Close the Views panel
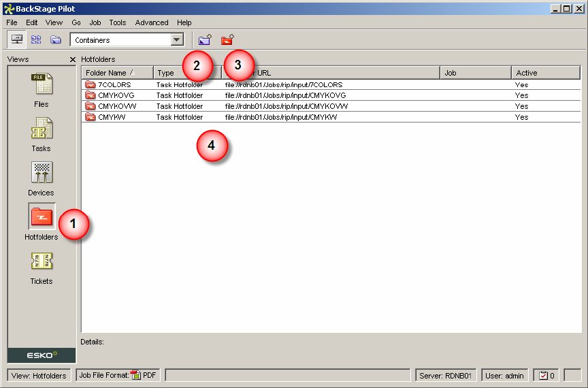This screenshot has height=388, width=588. pos(73,59)
